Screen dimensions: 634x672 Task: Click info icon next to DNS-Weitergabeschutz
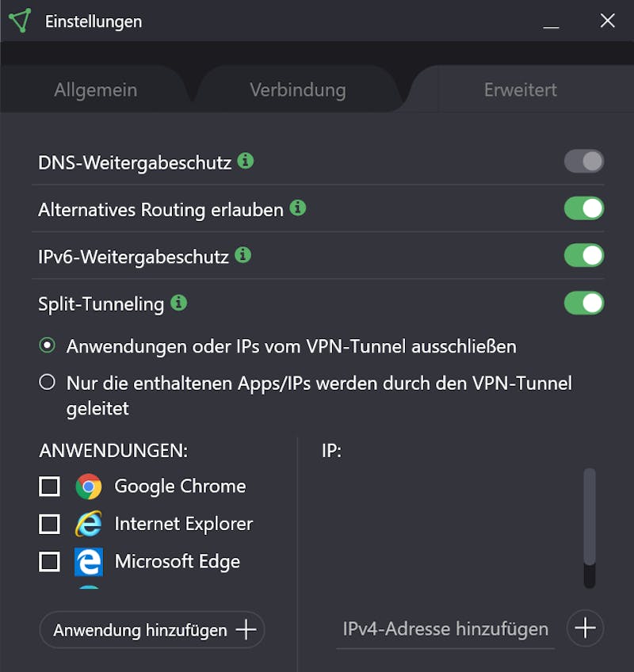246,161
